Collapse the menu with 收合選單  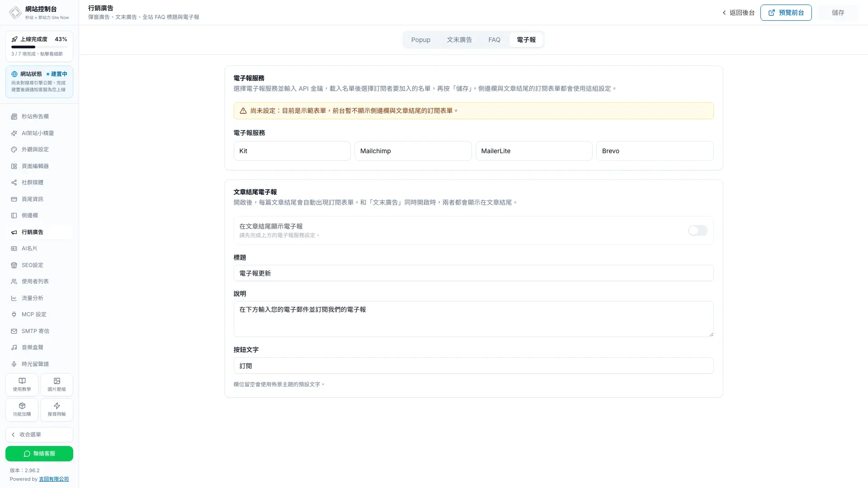(x=39, y=435)
